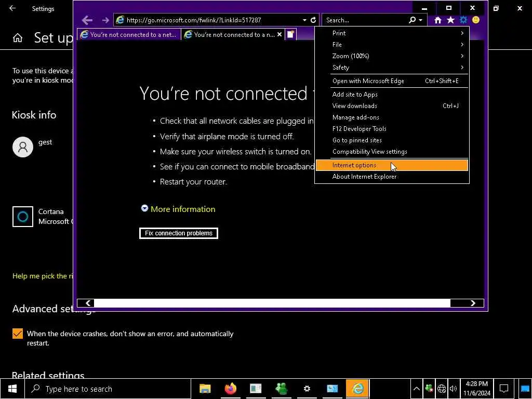The image size is (532, 399).
Task: Switch to first 'not connected' tab
Action: [129, 34]
